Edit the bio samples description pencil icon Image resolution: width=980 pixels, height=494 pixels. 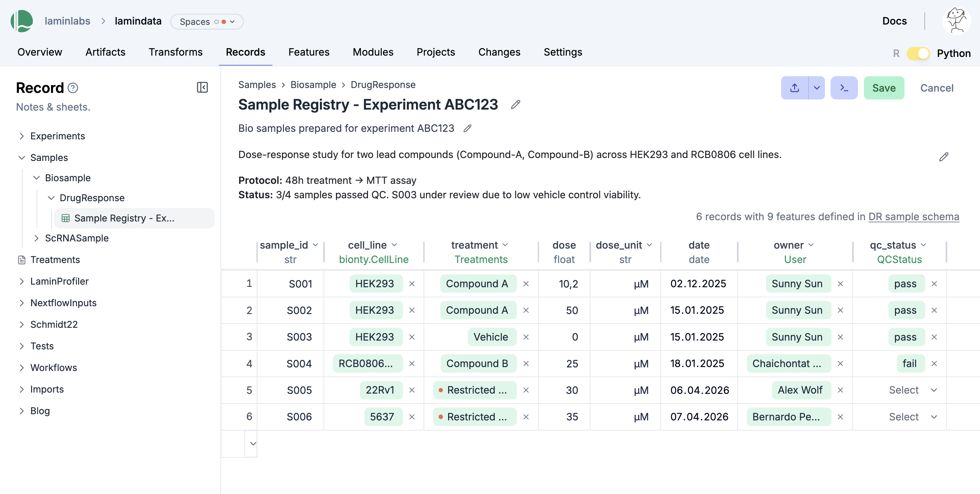(467, 129)
